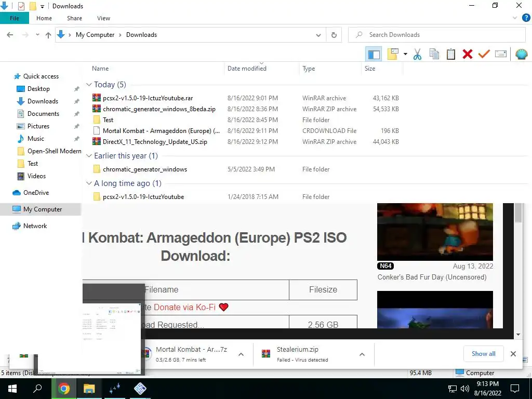This screenshot has height=399, width=532.
Task: Click the Paste clipboard icon
Action: tap(450, 54)
